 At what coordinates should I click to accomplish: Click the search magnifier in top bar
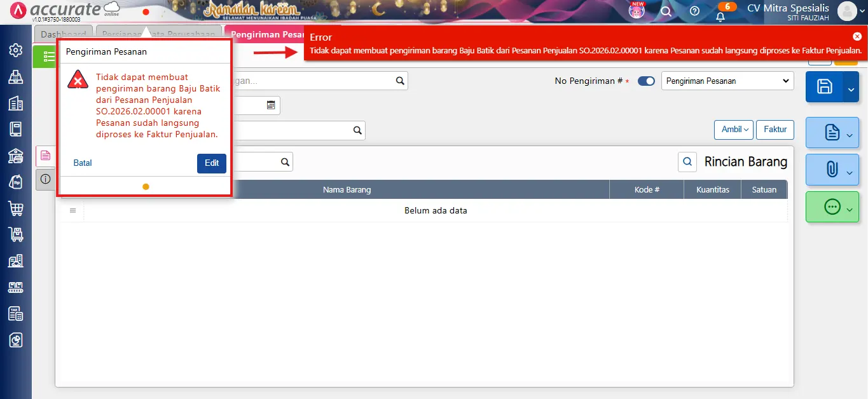(666, 11)
